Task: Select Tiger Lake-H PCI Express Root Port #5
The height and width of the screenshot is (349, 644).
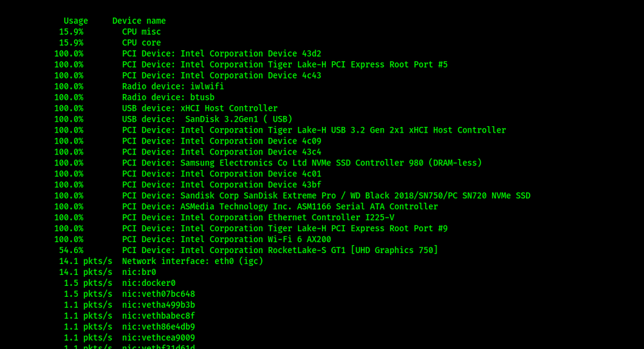Action: [x=251, y=65]
